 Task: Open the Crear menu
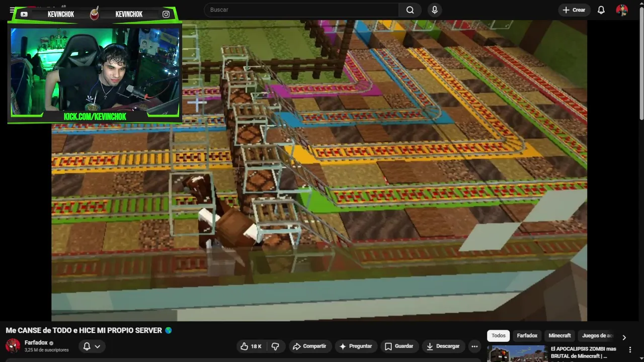coord(574,10)
